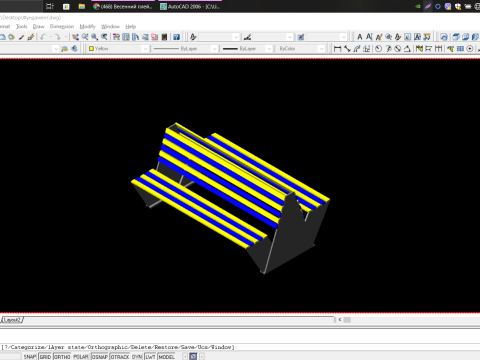Click the Make Object's Layer Current icon
The width and height of the screenshot is (480, 360).
click(x=64, y=49)
